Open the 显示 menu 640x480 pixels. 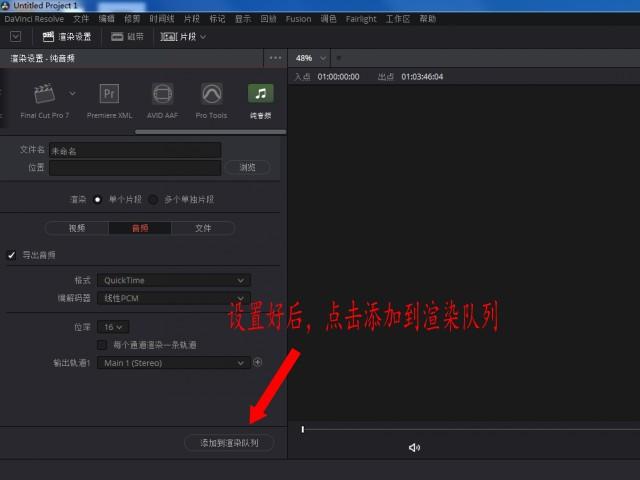[243, 19]
